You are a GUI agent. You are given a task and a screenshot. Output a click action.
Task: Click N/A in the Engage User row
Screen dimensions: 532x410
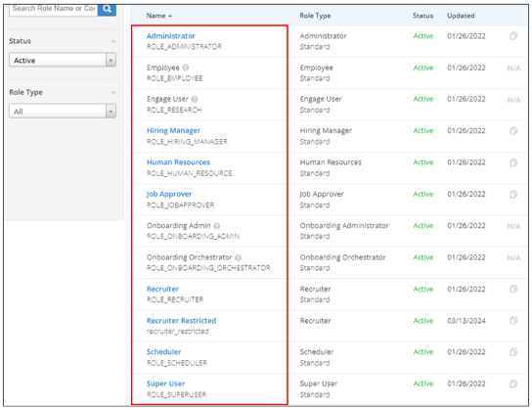(x=513, y=100)
